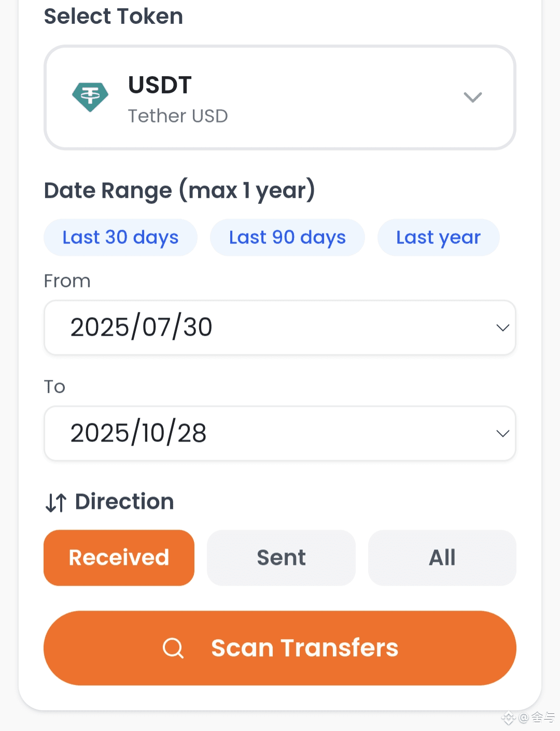Apply the Last 30 days preset
Screen dimensions: 560x731
point(120,238)
